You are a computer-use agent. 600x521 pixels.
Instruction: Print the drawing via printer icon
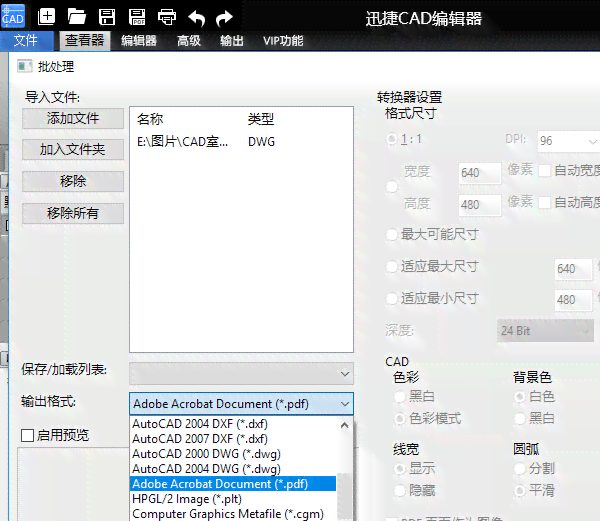coord(167,17)
